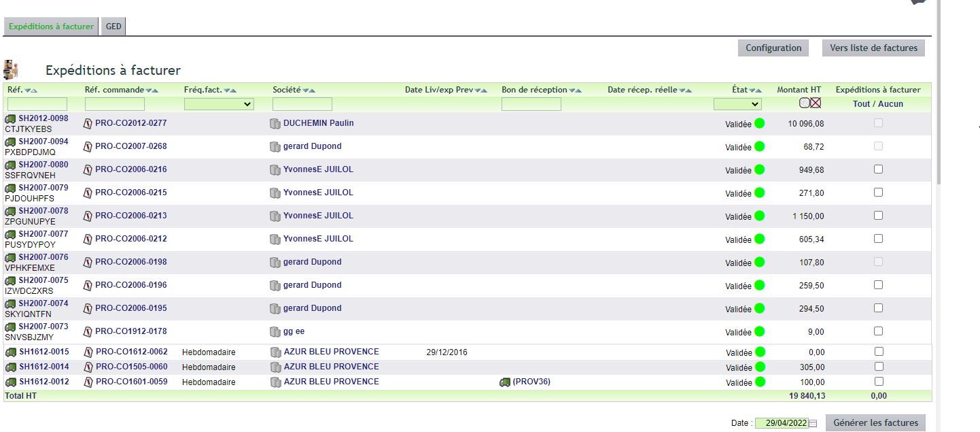
Task: Click the company icon beside DUCHEMIN Paulin
Action: 275,124
